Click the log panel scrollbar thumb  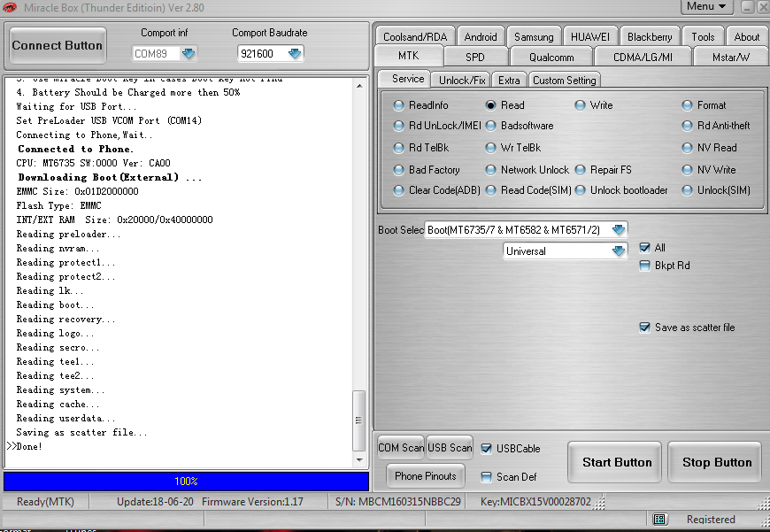[359, 420]
